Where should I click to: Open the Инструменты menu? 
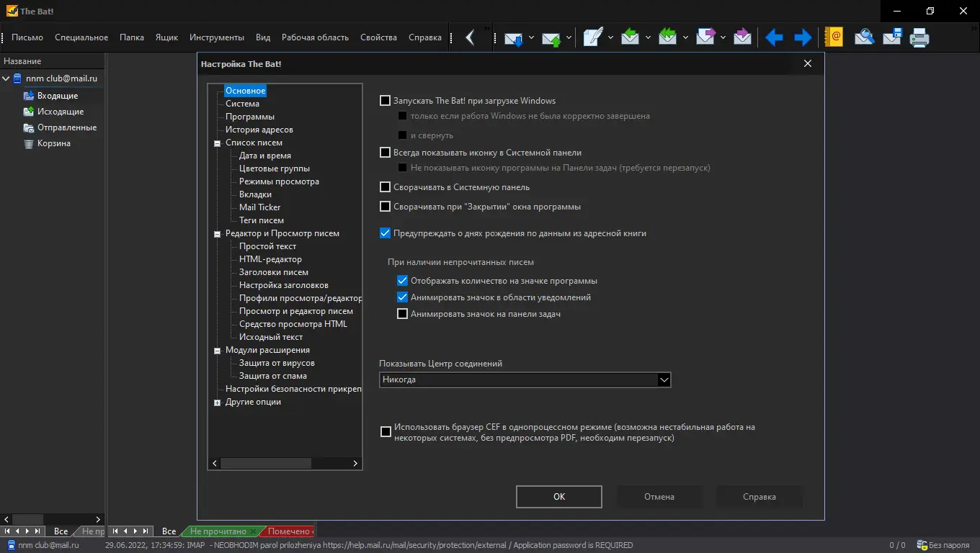pos(217,37)
